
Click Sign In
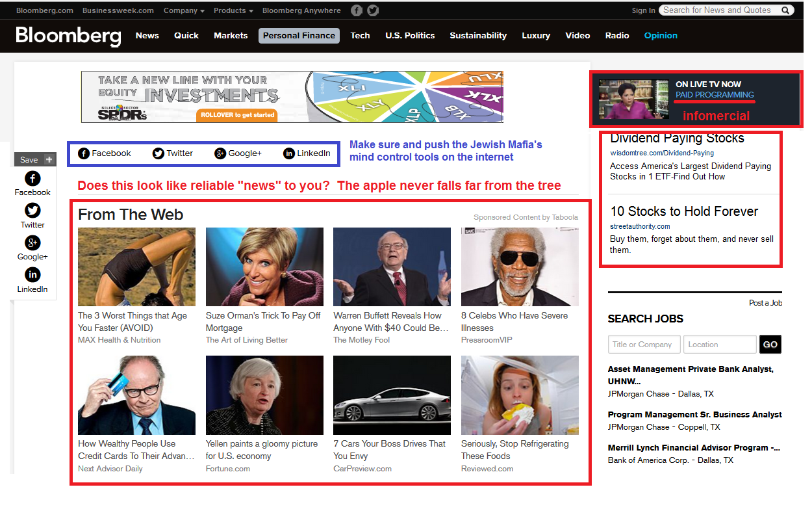643,10
